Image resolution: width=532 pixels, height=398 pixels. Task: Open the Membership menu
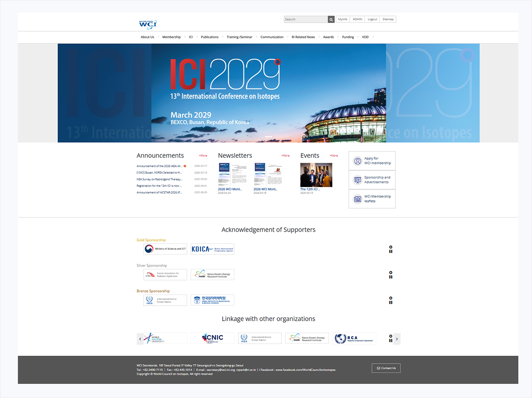tap(171, 37)
